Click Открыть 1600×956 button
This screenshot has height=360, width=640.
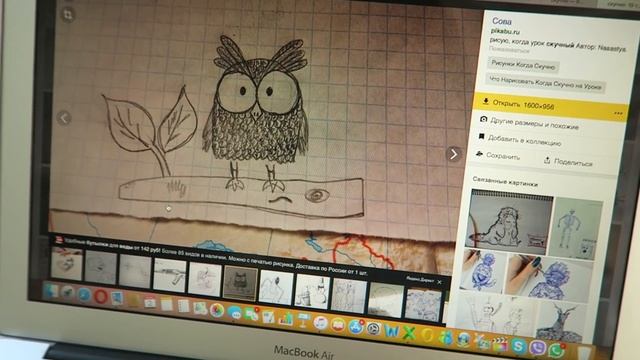(x=549, y=106)
